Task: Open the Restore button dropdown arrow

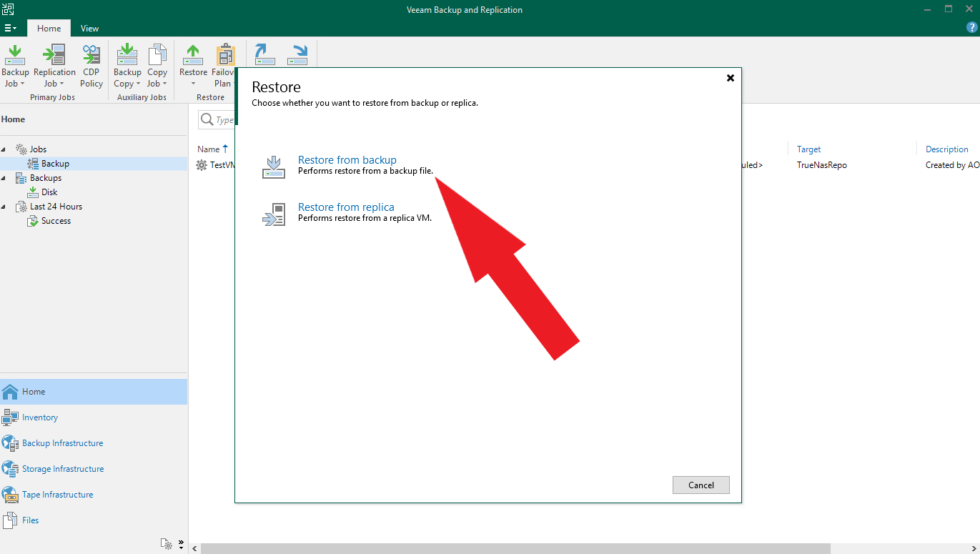Action: [193, 84]
